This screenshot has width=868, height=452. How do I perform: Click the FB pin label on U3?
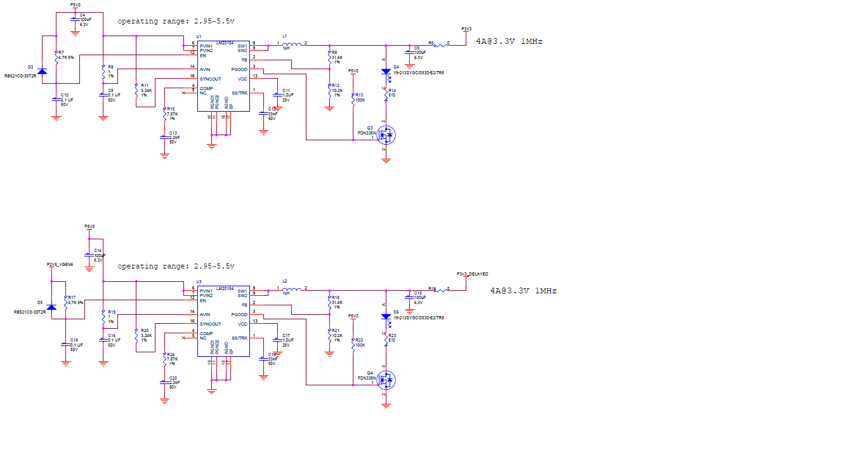244,305
